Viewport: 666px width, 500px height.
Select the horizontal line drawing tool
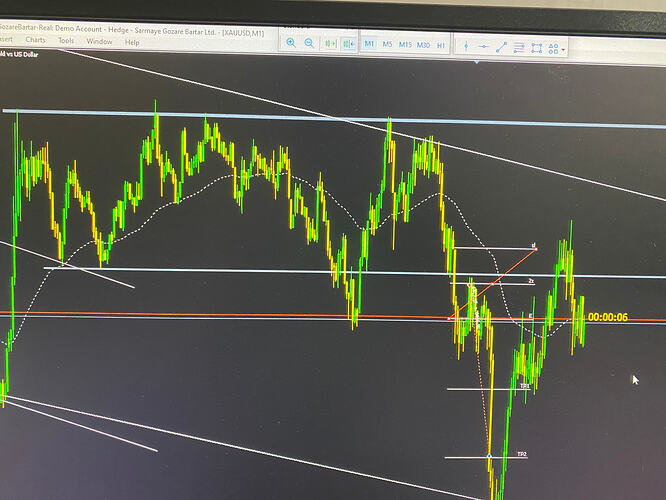[483, 46]
